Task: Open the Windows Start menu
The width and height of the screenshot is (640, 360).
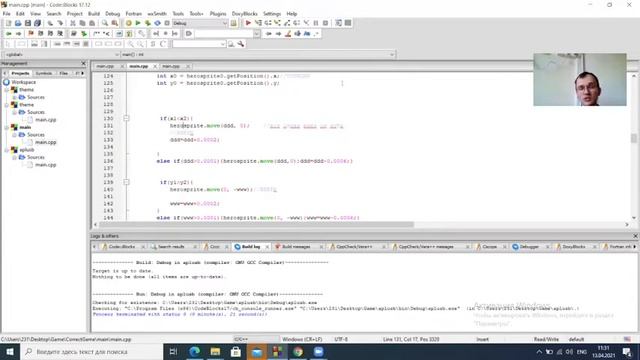Action: pyautogui.click(x=10, y=352)
